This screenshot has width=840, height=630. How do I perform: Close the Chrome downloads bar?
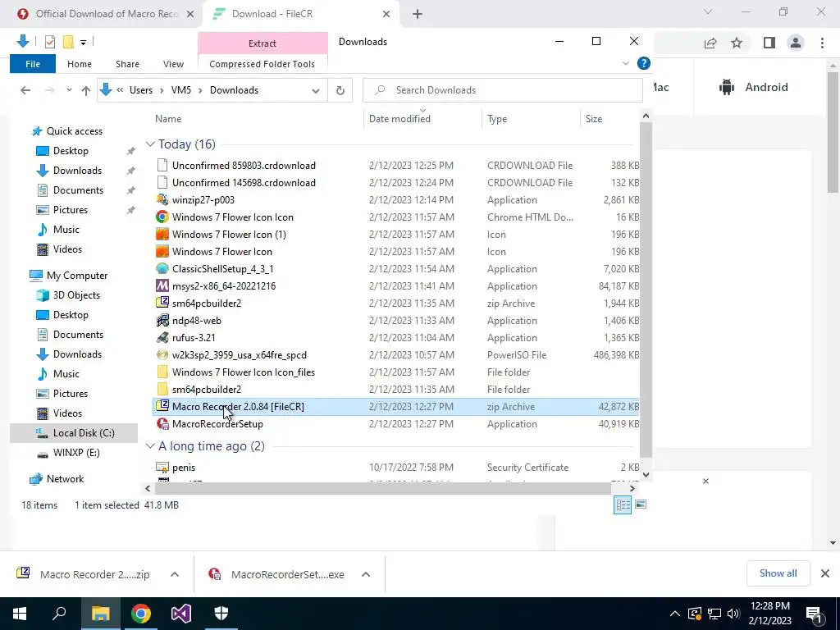[825, 573]
